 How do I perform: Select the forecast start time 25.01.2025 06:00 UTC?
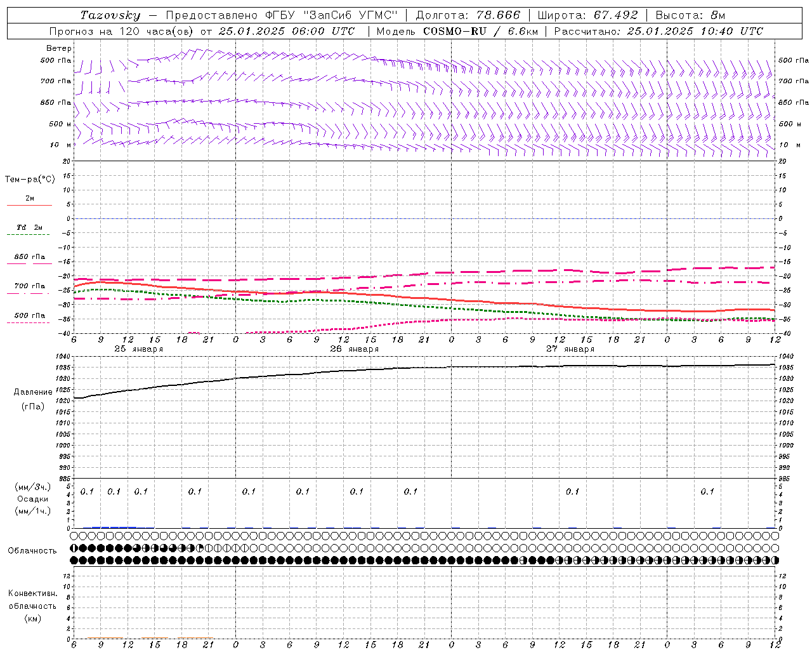286,31
